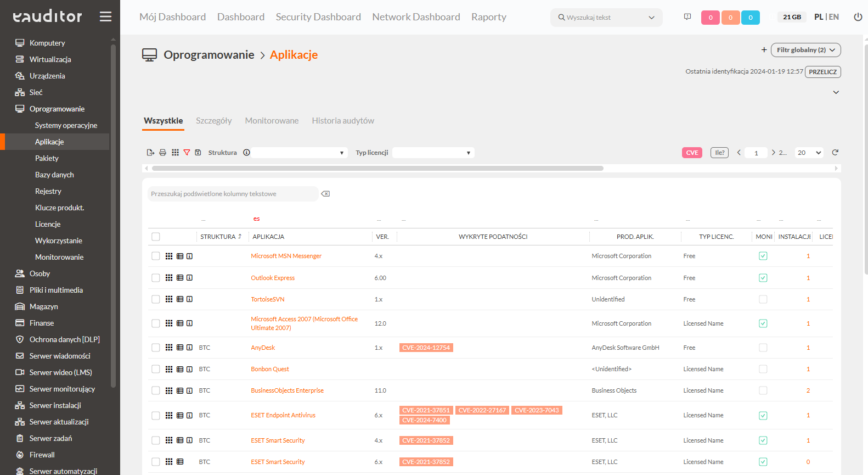Open the ESET Endpoint Antivirus application link
Viewport: 868px width, 475px height.
point(283,415)
